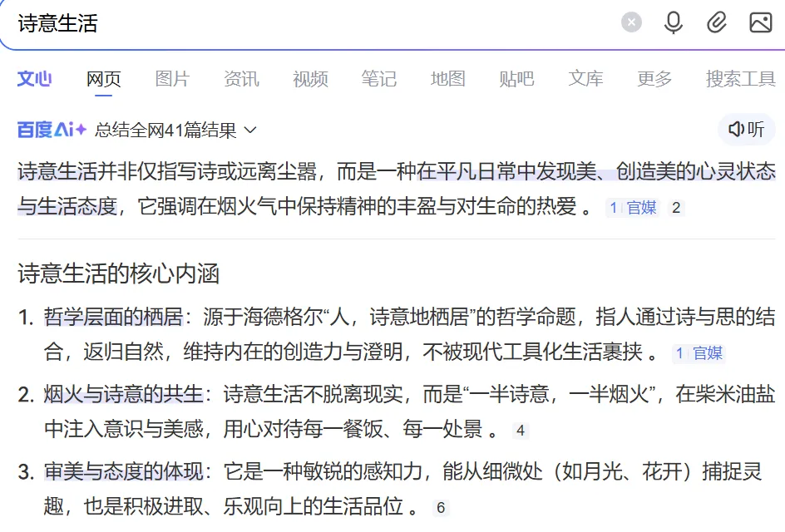Click the search input containing 诗意生活
The height and width of the screenshot is (532, 785).
249,22
